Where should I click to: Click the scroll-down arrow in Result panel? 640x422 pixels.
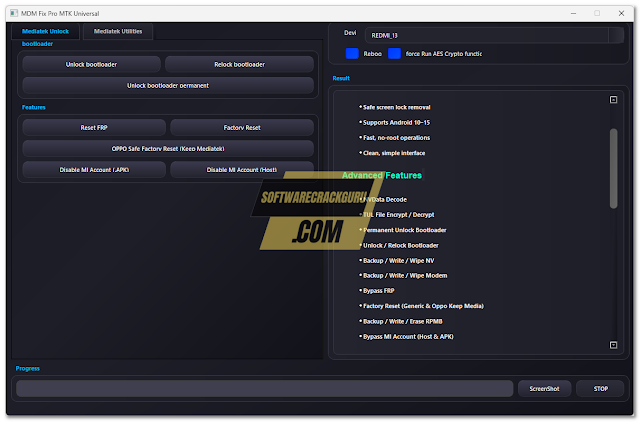(613, 345)
